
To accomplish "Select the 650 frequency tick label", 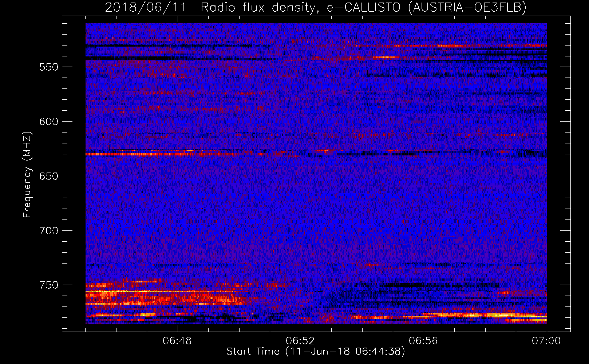I will 49,177.
